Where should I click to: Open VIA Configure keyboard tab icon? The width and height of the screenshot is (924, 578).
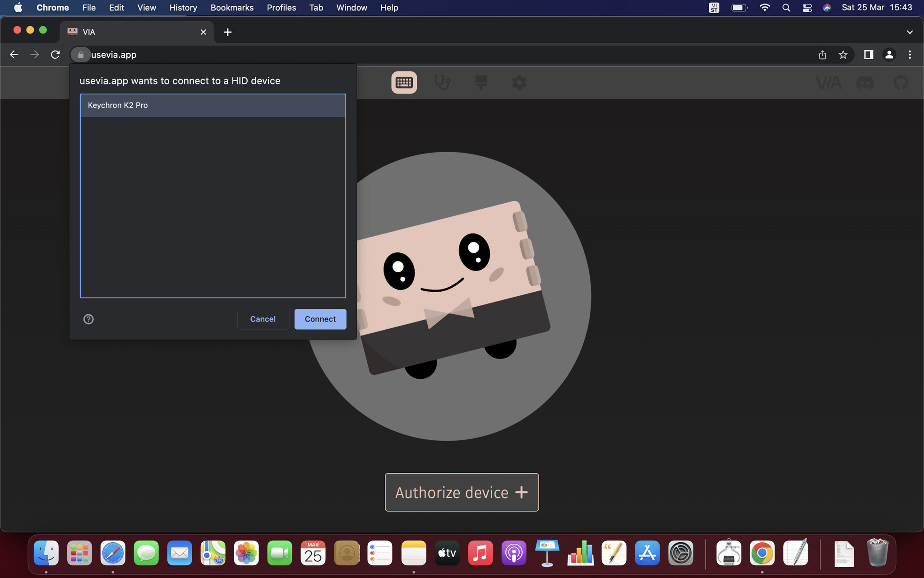404,83
